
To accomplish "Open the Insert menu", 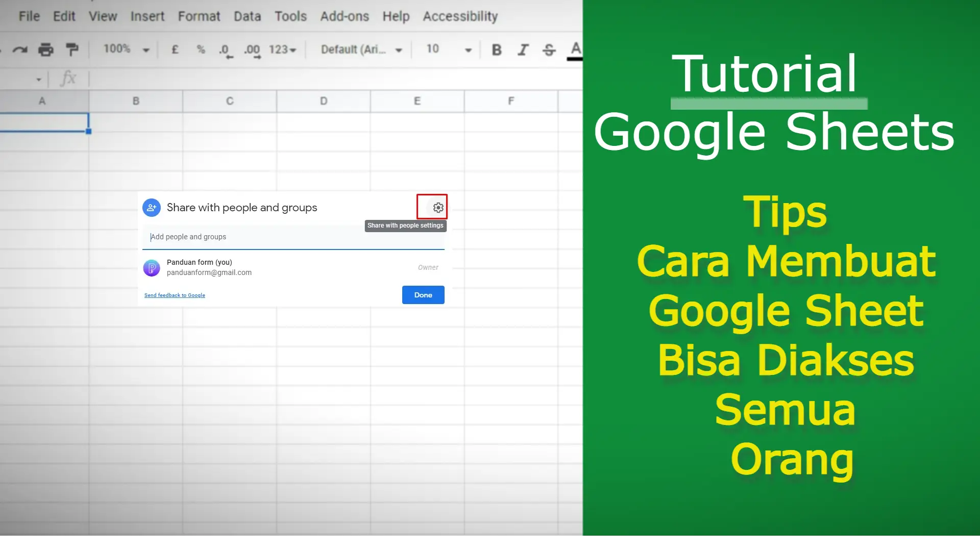I will (147, 16).
